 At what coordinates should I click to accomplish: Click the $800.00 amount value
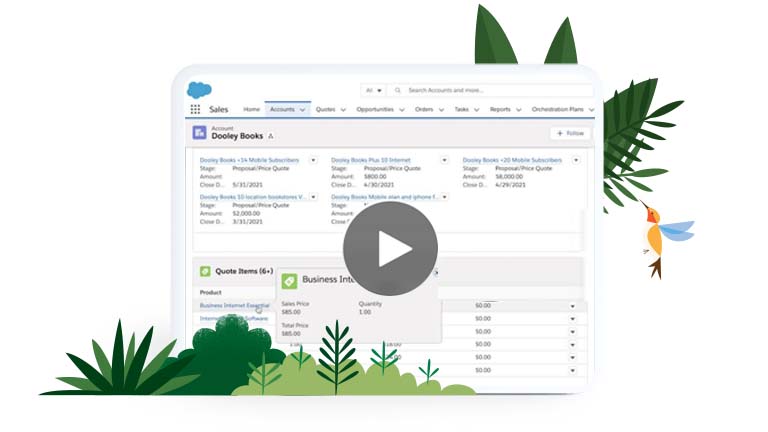click(x=375, y=176)
